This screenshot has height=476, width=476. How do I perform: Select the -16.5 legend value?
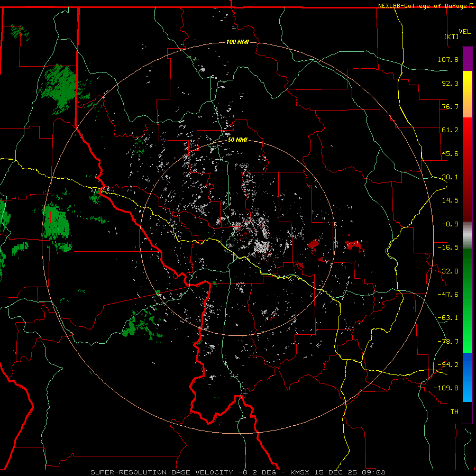[448, 248]
